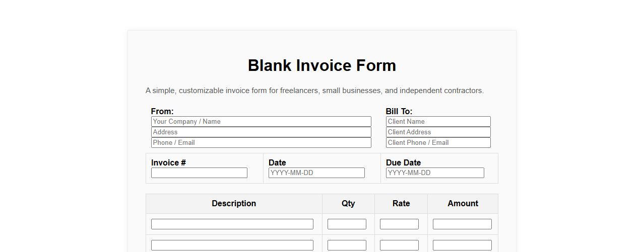Screen dimensions: 644x252
Task: Click the Amount column header
Action: [x=463, y=203]
